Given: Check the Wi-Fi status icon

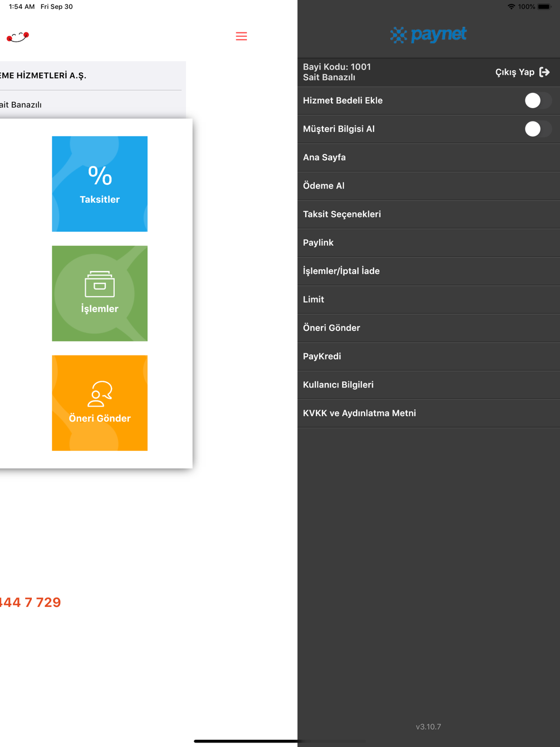Looking at the screenshot, I should [511, 7].
